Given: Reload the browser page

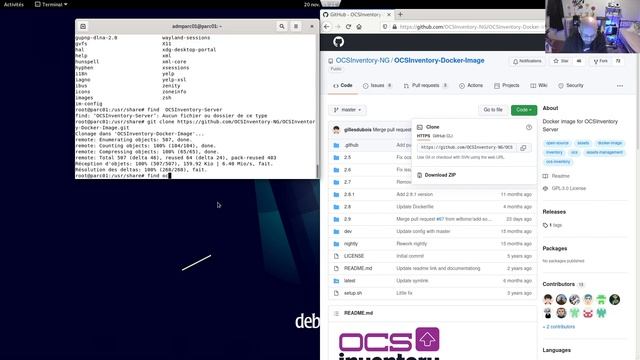Looking at the screenshot, I should [x=348, y=27].
